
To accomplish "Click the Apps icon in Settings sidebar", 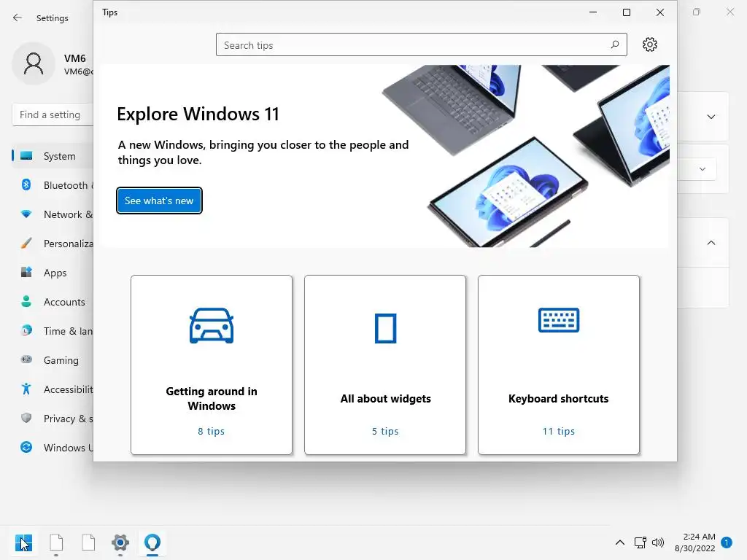I will pos(26,273).
